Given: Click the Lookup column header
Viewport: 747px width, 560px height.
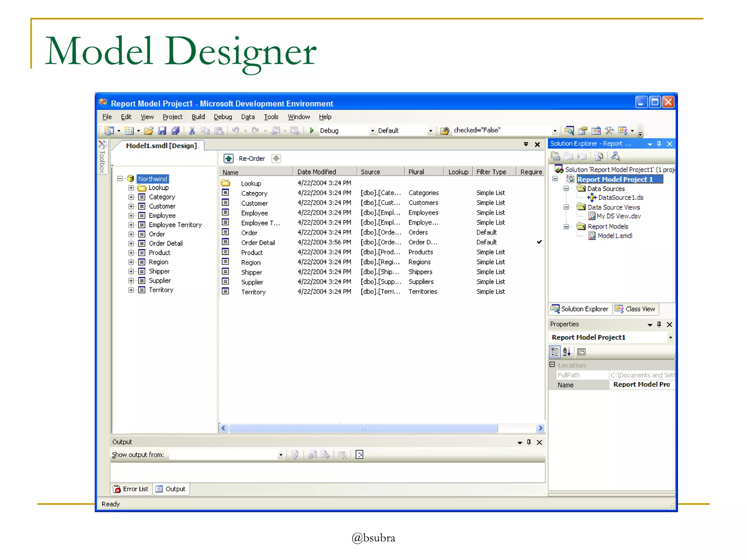Looking at the screenshot, I should click(x=458, y=172).
